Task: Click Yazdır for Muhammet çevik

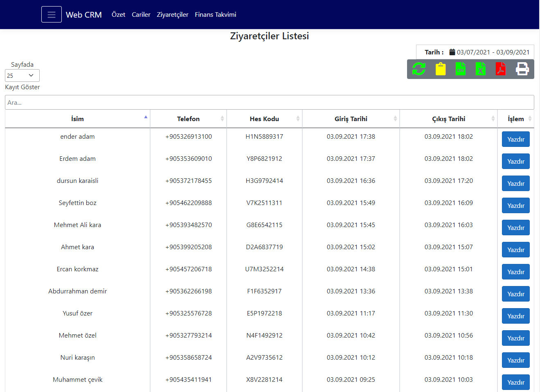Action: point(516,382)
